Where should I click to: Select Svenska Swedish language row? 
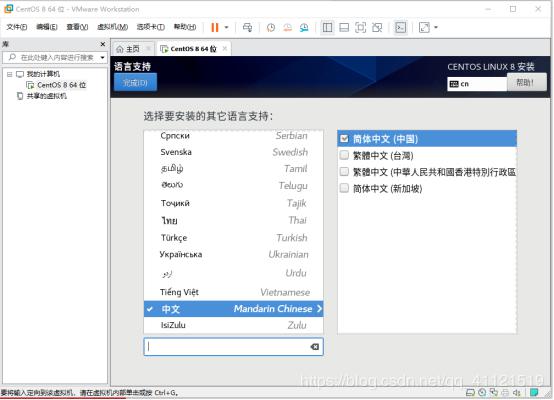pos(234,152)
